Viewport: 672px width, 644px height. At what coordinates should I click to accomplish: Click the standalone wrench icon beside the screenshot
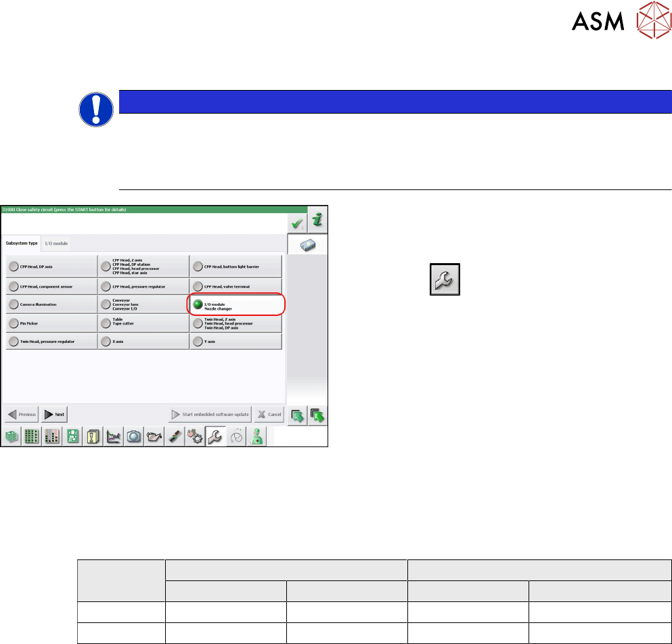pyautogui.click(x=445, y=279)
